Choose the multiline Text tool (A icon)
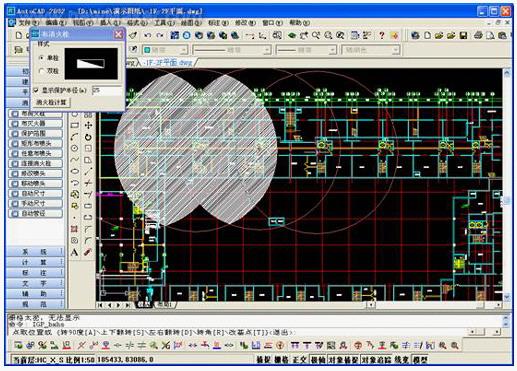517x371 pixels. click(x=74, y=252)
